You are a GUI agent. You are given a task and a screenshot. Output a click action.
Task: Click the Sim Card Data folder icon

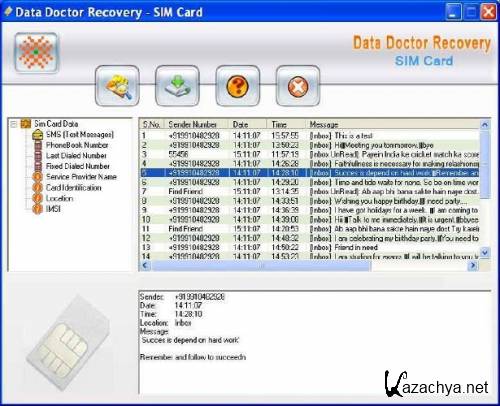point(26,124)
